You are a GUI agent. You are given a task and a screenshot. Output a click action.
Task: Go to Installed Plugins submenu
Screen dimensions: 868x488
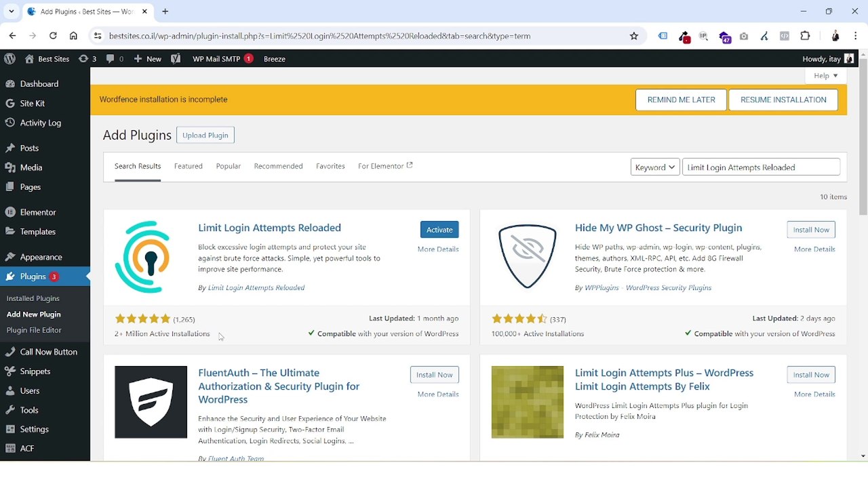pyautogui.click(x=33, y=298)
